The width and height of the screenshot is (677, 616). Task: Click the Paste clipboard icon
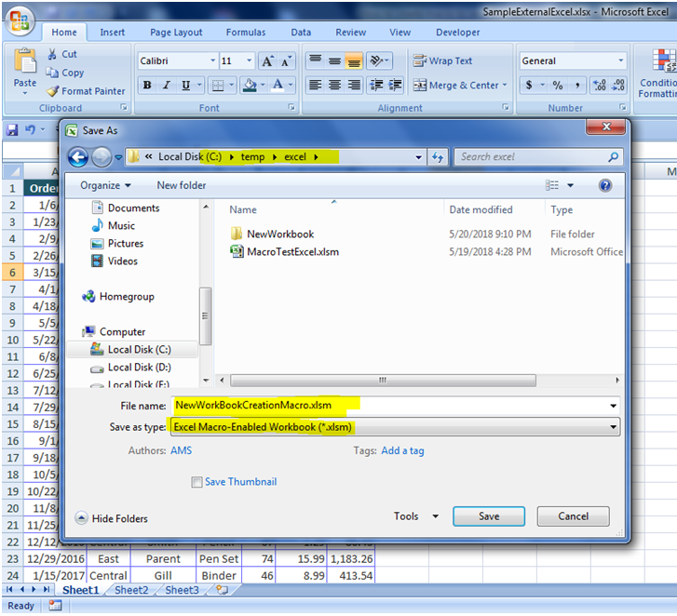pos(24,61)
